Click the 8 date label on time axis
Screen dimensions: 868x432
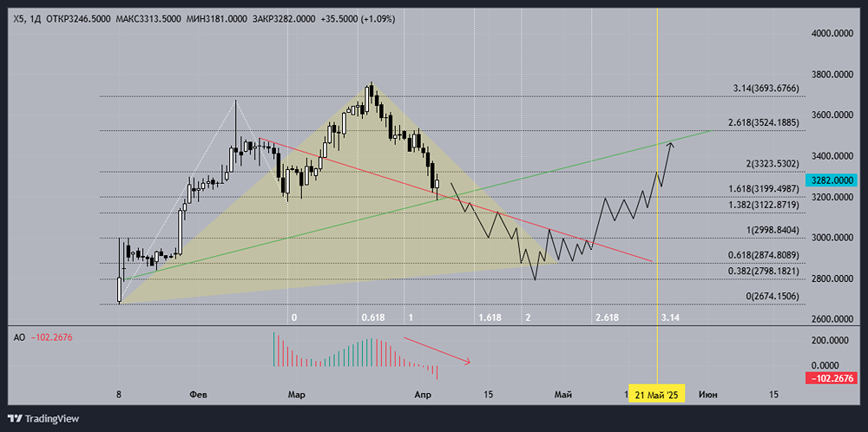click(118, 395)
